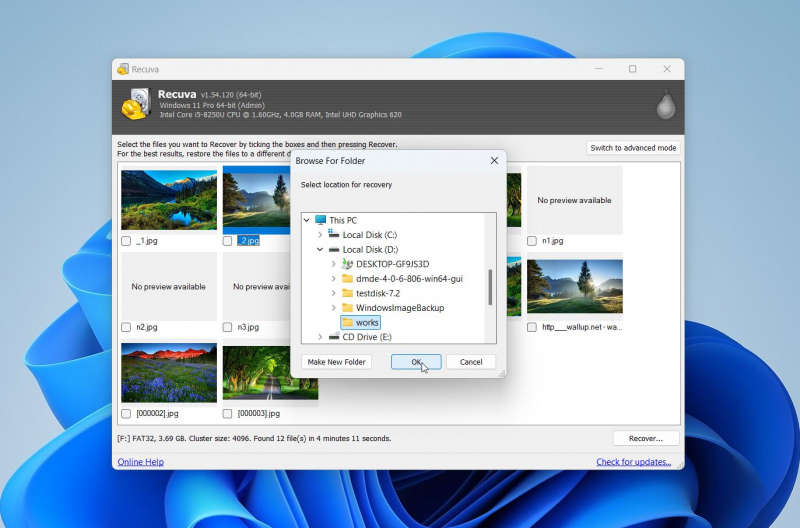Select the dmde-4-0-6-806-win64-gui folder icon
Image resolution: width=800 pixels, height=528 pixels.
tap(347, 279)
